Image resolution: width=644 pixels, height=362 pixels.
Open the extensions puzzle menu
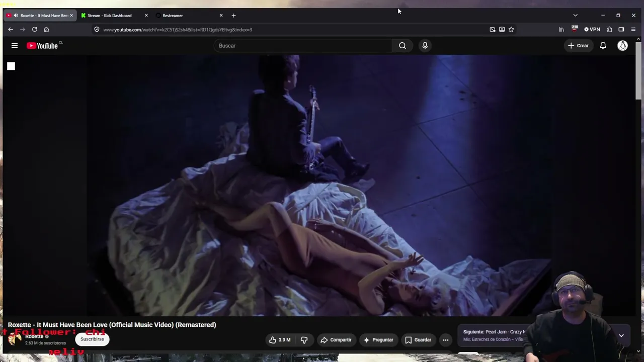[x=609, y=30]
